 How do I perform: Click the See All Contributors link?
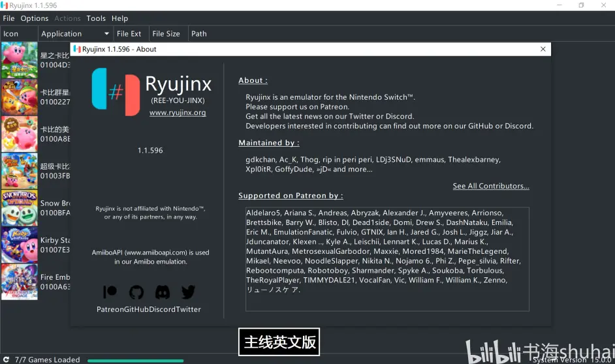click(491, 186)
